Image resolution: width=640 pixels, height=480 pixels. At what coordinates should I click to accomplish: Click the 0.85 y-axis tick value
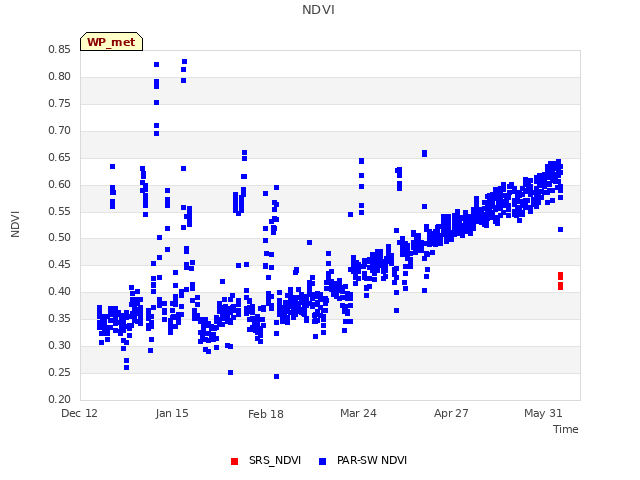click(59, 50)
